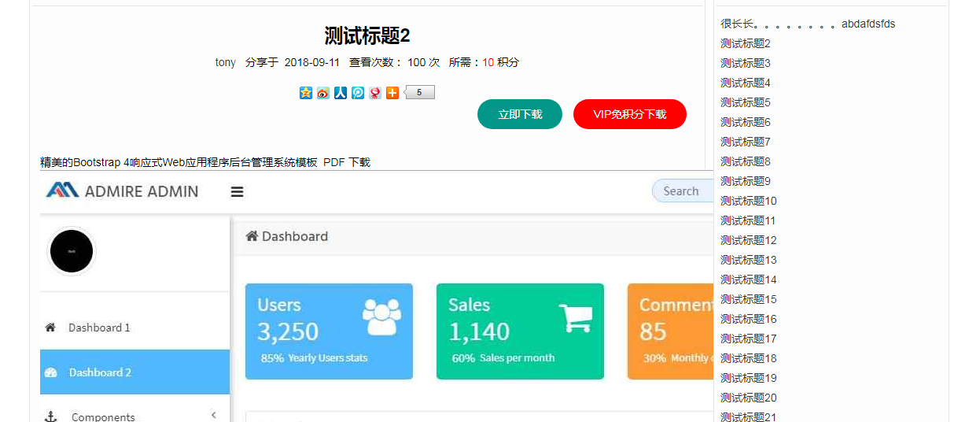Open 测试标题15 in the right list

tap(749, 299)
